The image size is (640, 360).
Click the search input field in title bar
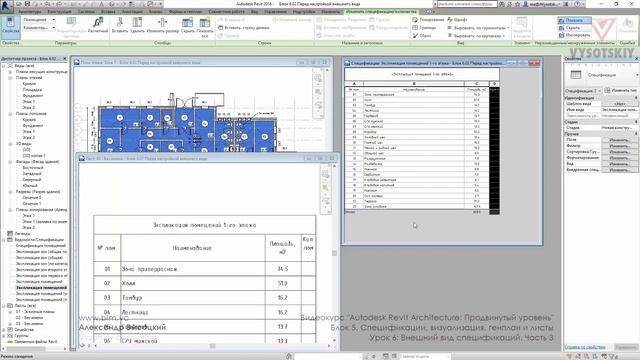point(467,4)
